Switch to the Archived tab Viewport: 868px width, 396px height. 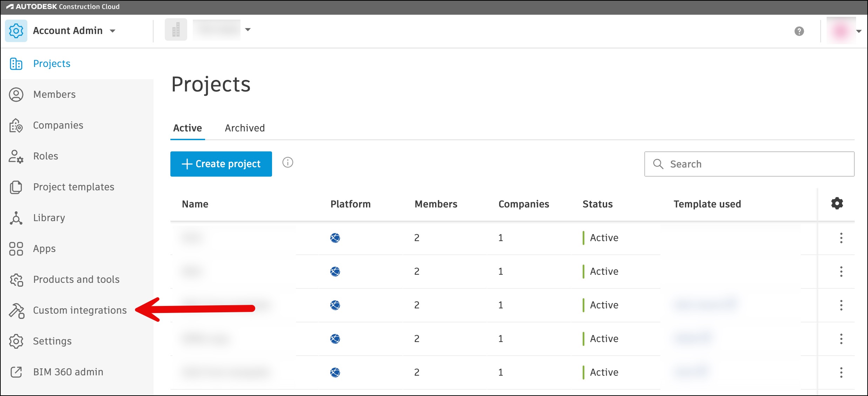click(x=245, y=128)
